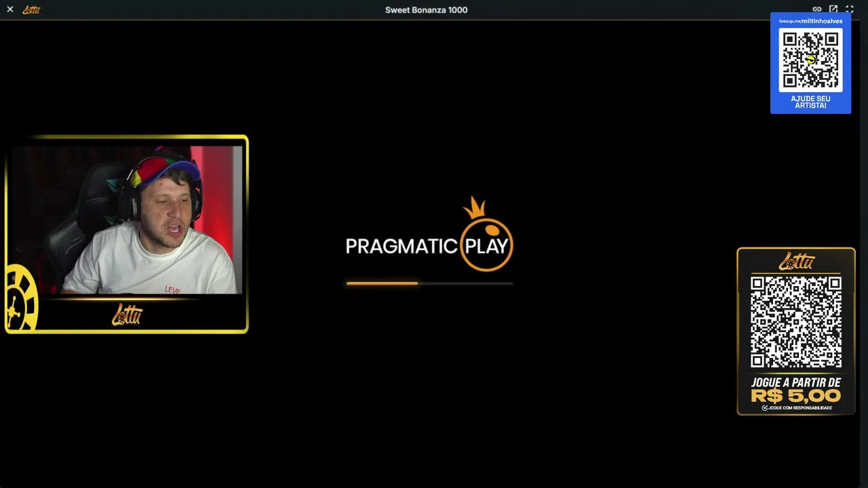This screenshot has width=868, height=488.
Task: Click the Sweet Bonanza 1000 title text
Action: click(427, 10)
